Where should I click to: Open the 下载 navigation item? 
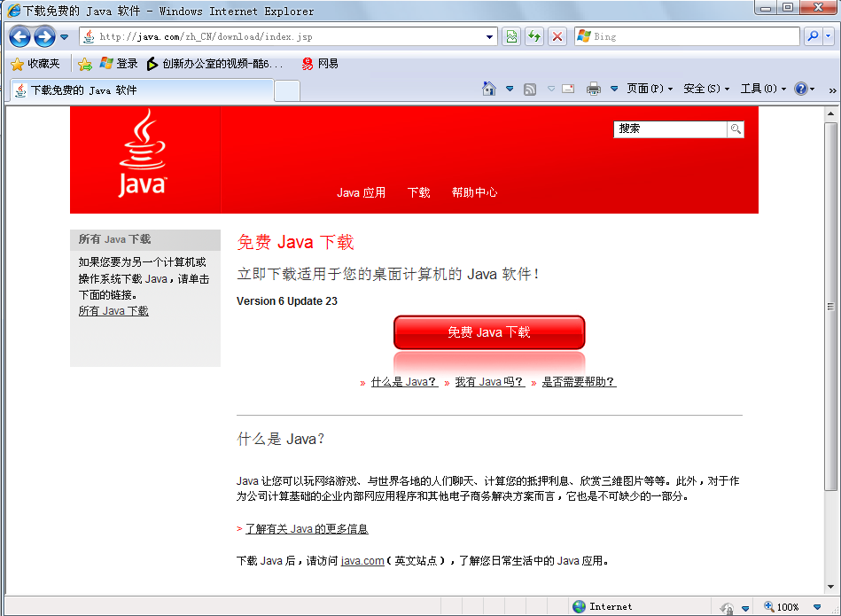418,192
